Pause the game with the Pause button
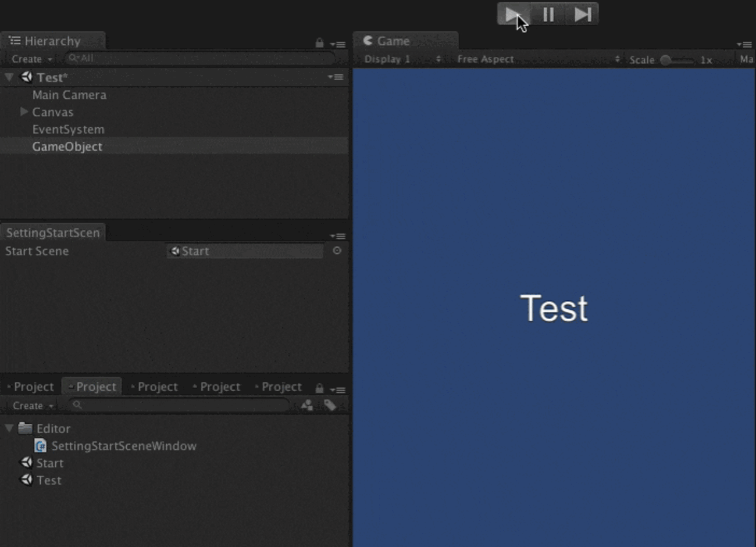Image resolution: width=756 pixels, height=547 pixels. coord(548,14)
